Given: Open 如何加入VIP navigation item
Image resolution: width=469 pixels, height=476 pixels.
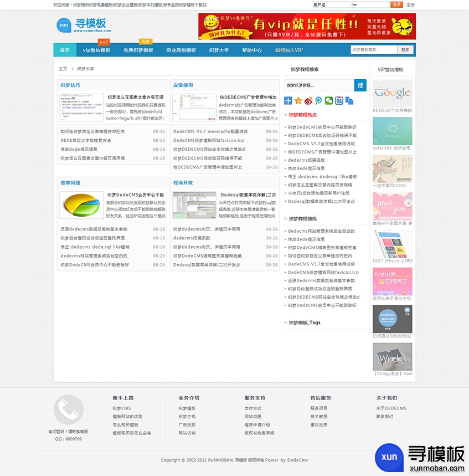Looking at the screenshot, I should 289,50.
